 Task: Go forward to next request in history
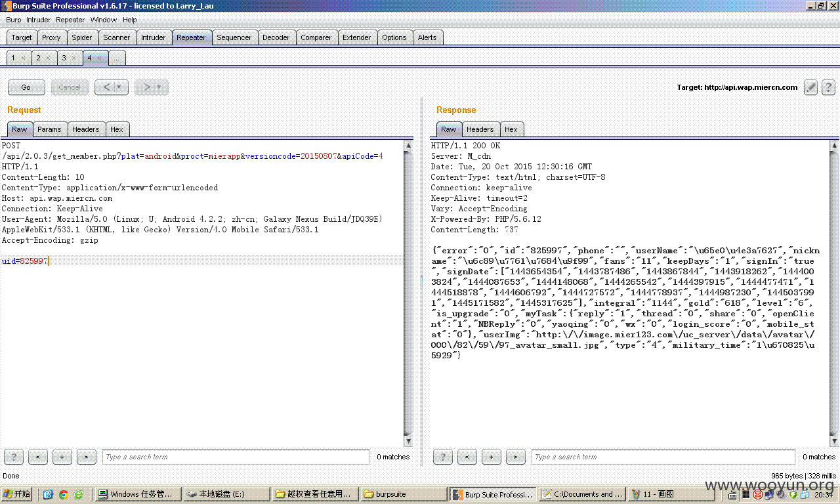146,87
